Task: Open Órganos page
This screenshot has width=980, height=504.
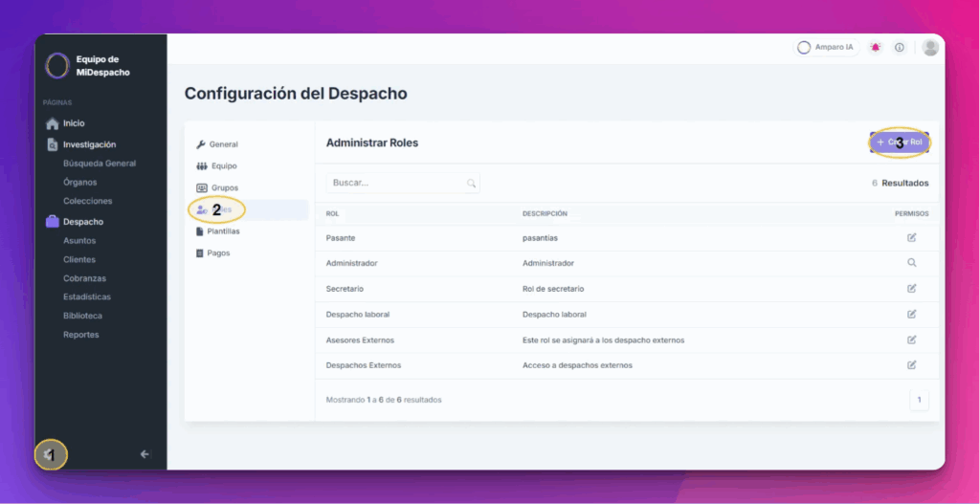Action: pyautogui.click(x=80, y=183)
